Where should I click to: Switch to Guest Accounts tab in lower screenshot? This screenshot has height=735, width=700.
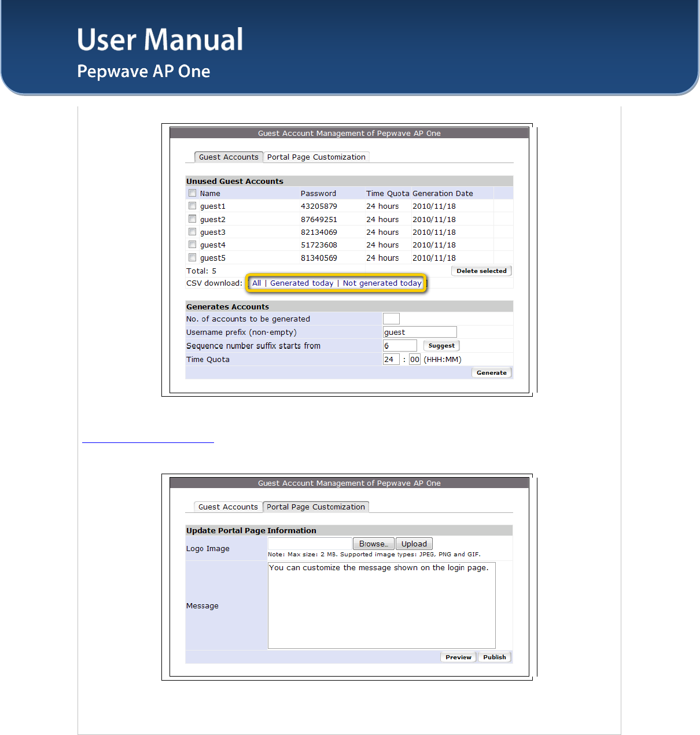228,507
